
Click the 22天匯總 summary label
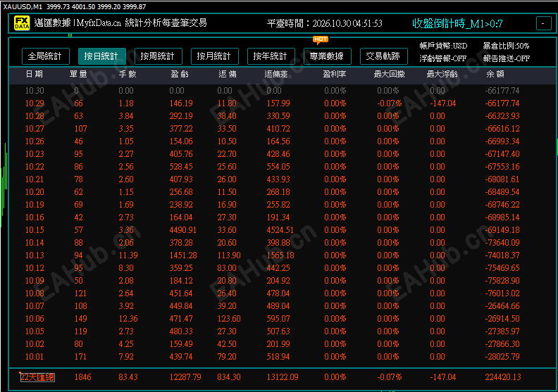coord(37,377)
